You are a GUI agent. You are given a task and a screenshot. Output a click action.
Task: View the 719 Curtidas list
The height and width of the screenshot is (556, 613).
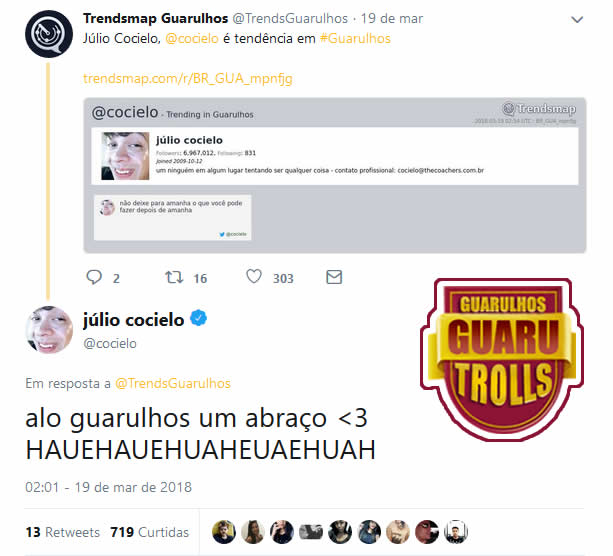[x=149, y=532]
